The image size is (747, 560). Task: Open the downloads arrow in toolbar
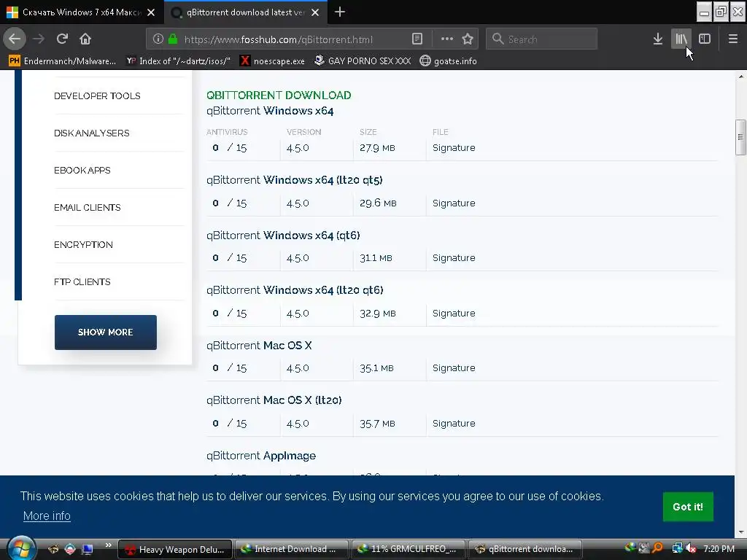coord(657,39)
